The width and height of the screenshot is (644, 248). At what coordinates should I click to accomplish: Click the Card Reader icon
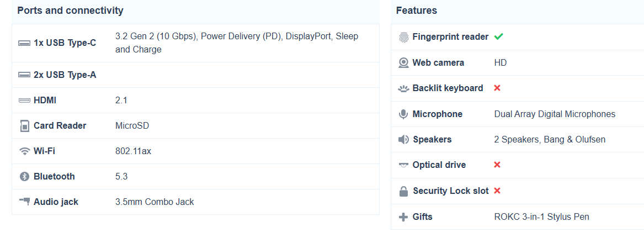(24, 126)
